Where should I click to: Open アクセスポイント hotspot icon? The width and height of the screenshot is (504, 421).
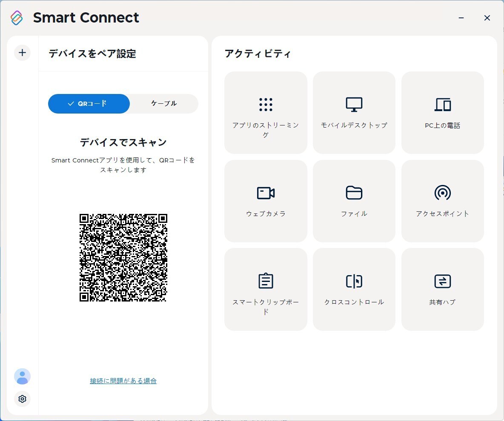point(443,193)
